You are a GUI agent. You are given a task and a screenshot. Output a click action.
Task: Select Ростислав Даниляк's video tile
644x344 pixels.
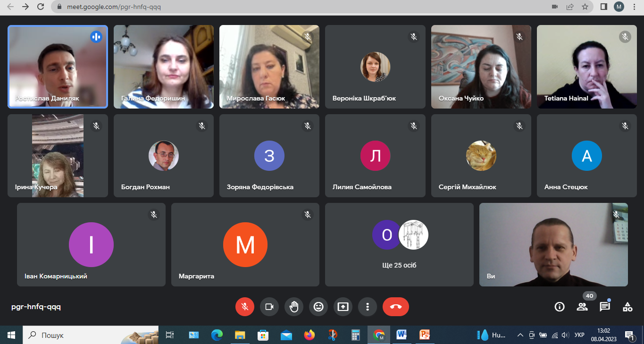coord(58,67)
